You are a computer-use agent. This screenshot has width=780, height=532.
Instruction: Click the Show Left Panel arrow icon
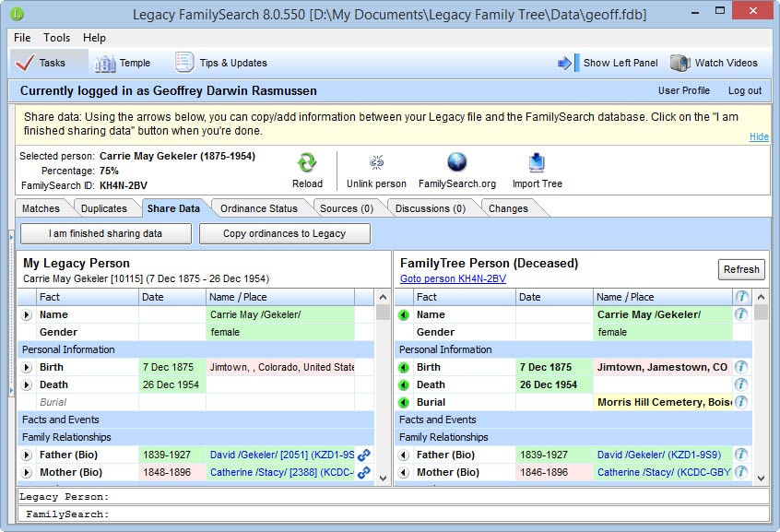tap(568, 63)
